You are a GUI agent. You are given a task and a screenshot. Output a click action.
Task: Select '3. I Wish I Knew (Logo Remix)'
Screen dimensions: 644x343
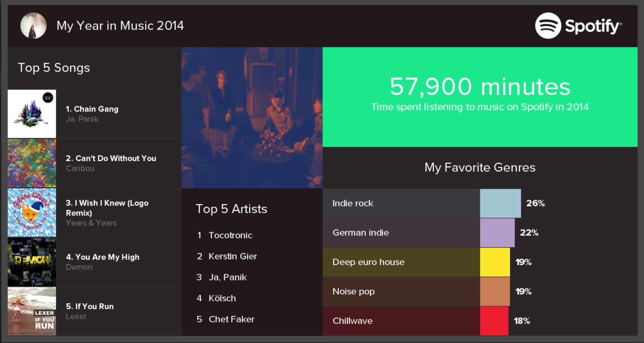[x=107, y=208]
